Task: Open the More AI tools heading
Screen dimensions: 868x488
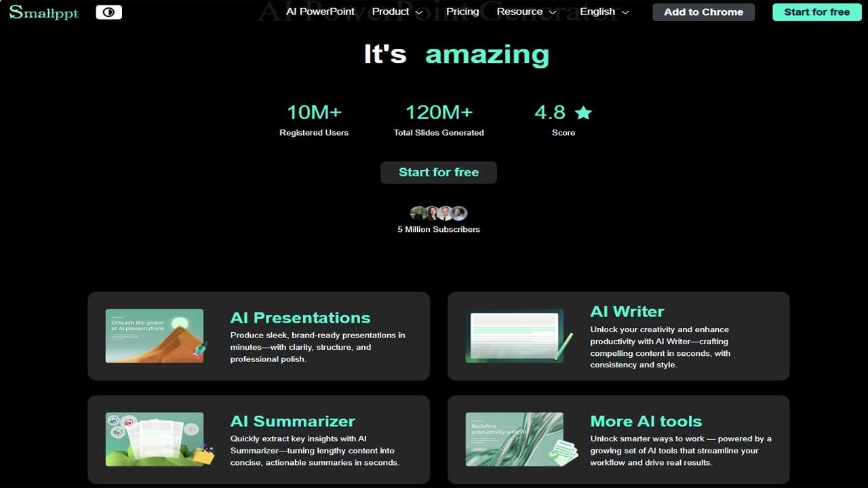Action: pyautogui.click(x=646, y=422)
